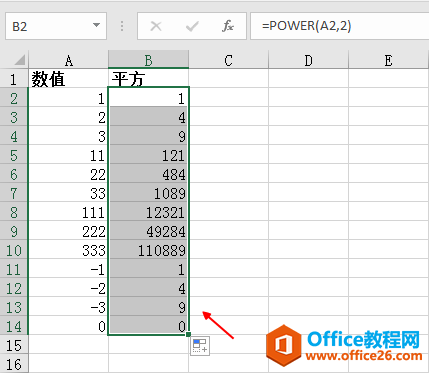Click cell A4 containing 3
This screenshot has height=373, width=429.
pyautogui.click(x=69, y=135)
